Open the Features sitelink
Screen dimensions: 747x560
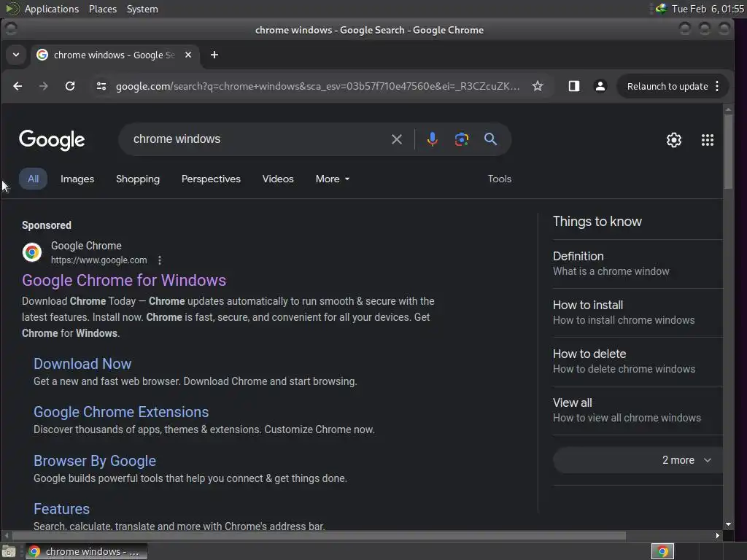click(61, 509)
